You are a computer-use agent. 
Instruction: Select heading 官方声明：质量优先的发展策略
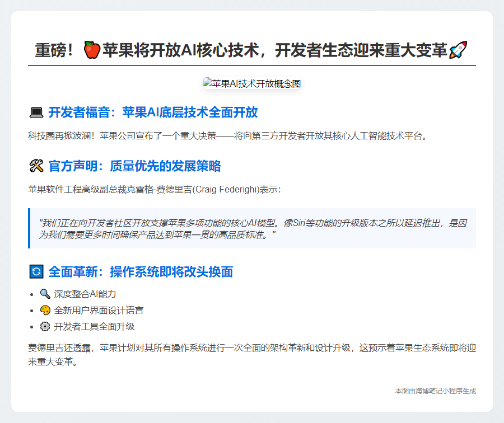pos(134,166)
